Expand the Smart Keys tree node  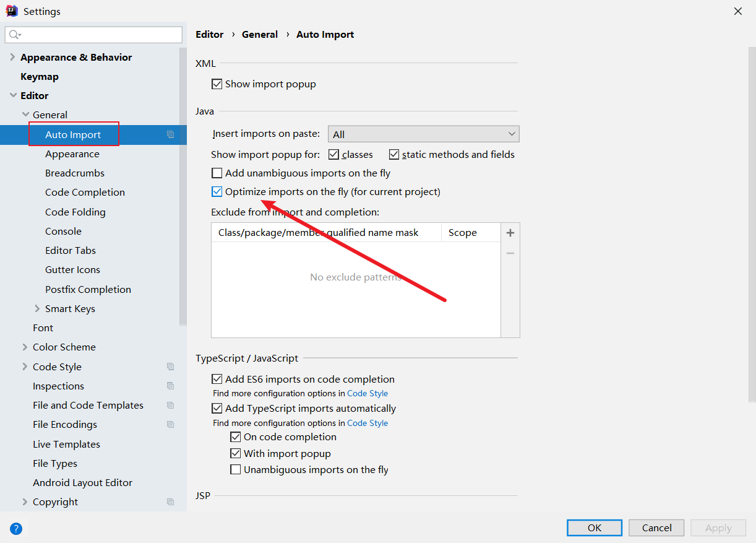click(x=38, y=308)
